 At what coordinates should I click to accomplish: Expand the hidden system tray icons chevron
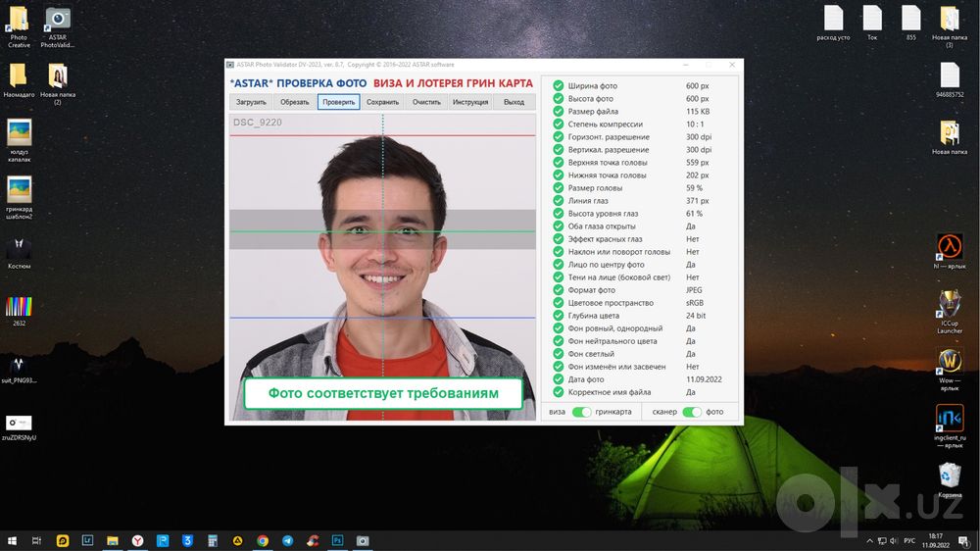tap(869, 541)
